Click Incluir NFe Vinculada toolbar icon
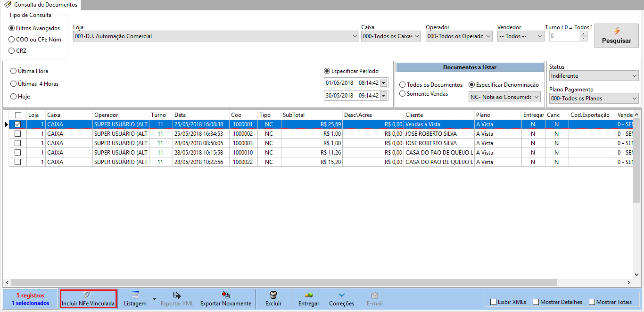 (88, 295)
